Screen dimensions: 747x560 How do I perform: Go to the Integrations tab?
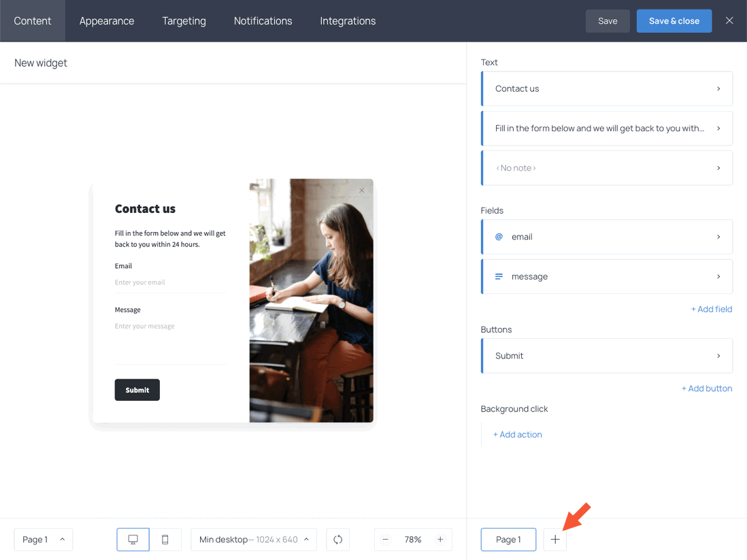point(347,20)
